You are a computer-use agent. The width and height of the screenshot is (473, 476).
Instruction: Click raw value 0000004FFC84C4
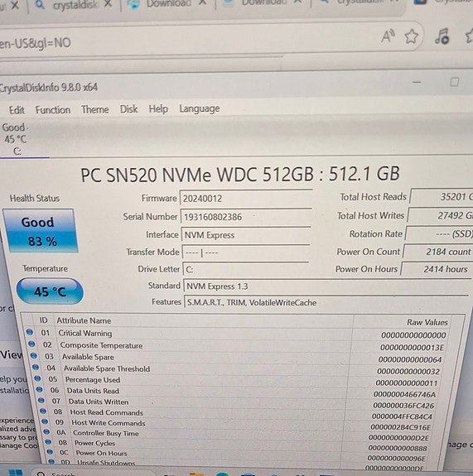coord(402,416)
